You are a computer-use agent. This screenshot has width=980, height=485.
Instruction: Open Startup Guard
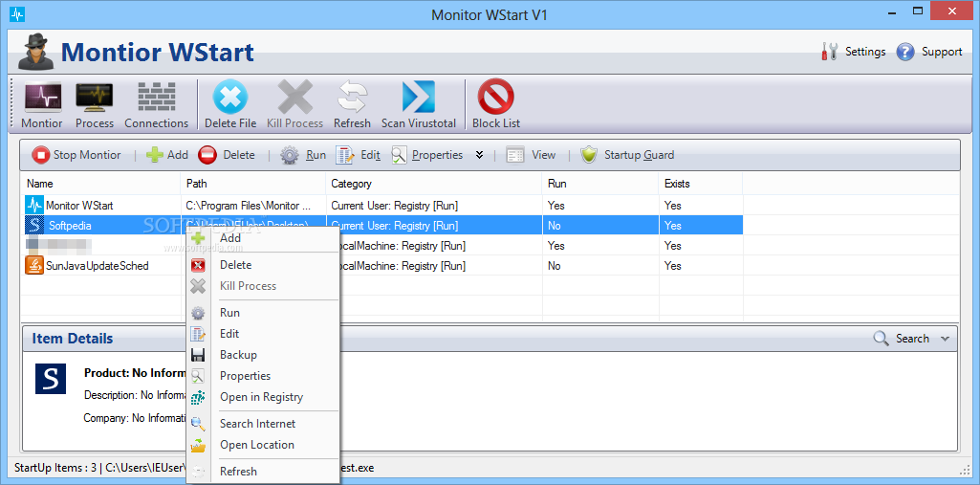[627, 155]
